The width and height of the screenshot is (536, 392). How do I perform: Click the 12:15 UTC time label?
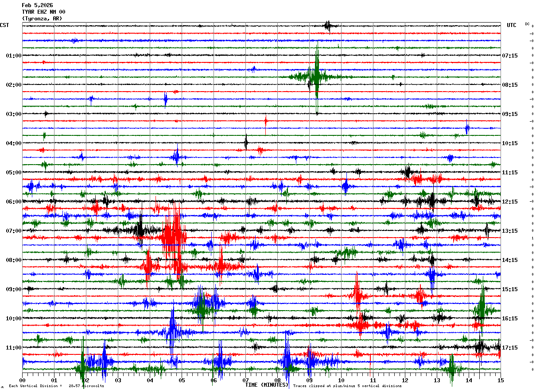point(510,202)
